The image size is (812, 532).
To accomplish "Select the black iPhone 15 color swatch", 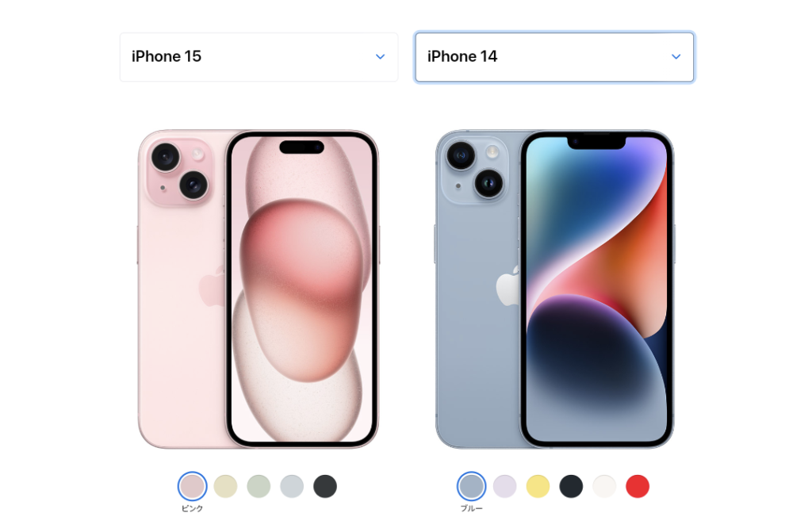I will [324, 486].
